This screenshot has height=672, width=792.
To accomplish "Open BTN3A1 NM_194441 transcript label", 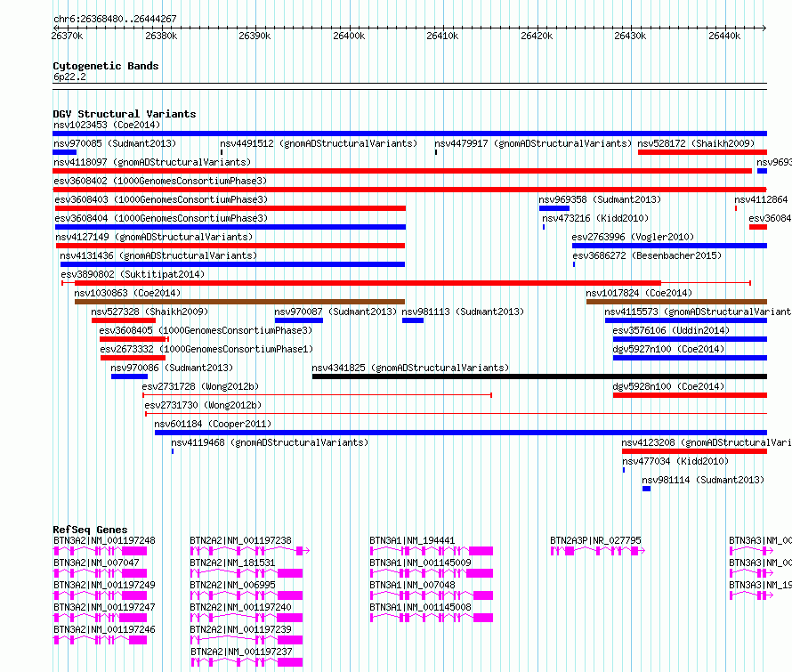I will point(412,540).
